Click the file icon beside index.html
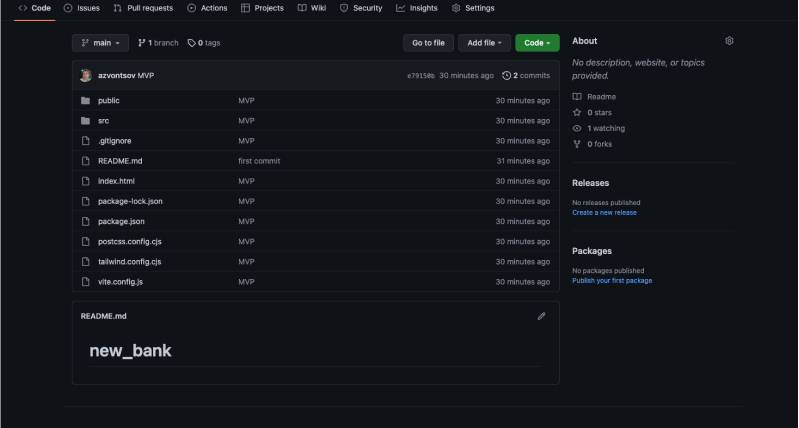Viewport: 799px width, 428px height. (x=86, y=181)
